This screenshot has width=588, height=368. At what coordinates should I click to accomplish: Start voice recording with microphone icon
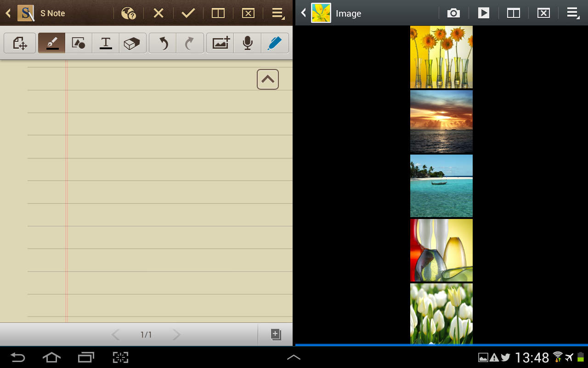click(x=248, y=43)
